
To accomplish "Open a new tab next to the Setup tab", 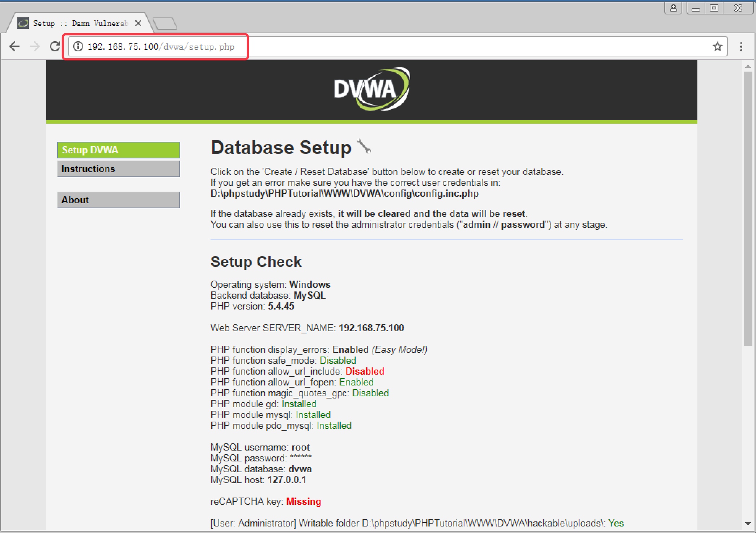I will point(165,24).
